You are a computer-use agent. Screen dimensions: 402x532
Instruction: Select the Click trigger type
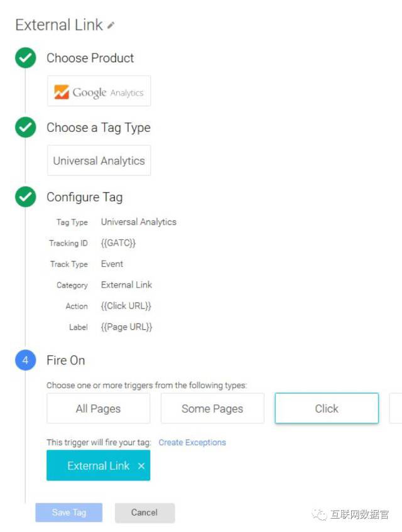coord(327,409)
